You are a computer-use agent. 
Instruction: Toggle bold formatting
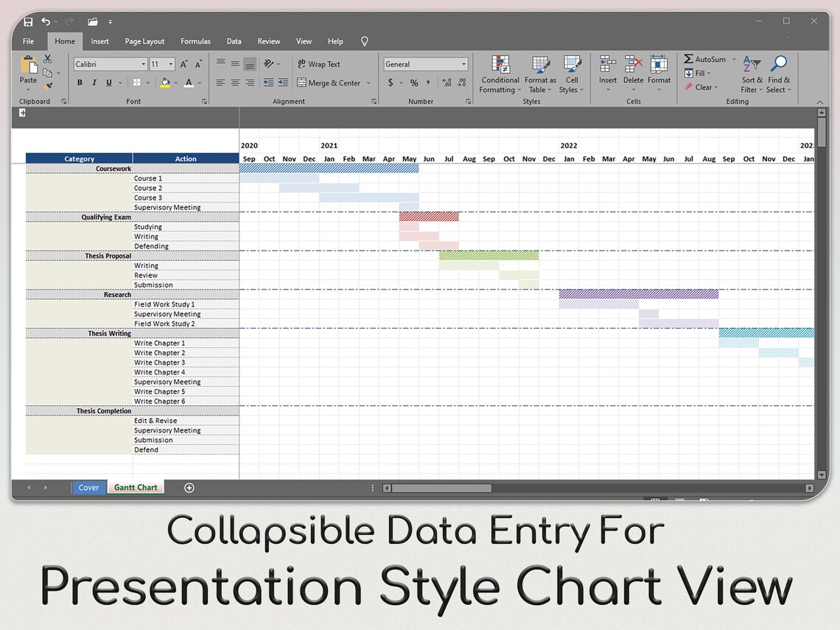[x=80, y=83]
